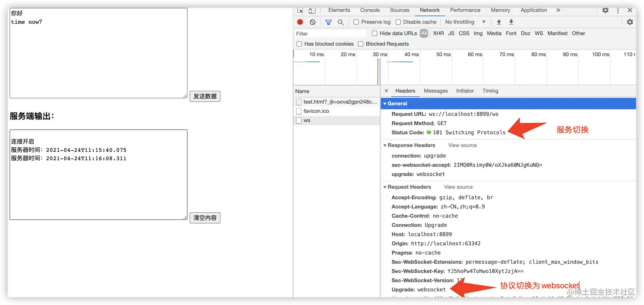644x305 pixels.
Task: Select test.html request in list
Action: [x=336, y=102]
